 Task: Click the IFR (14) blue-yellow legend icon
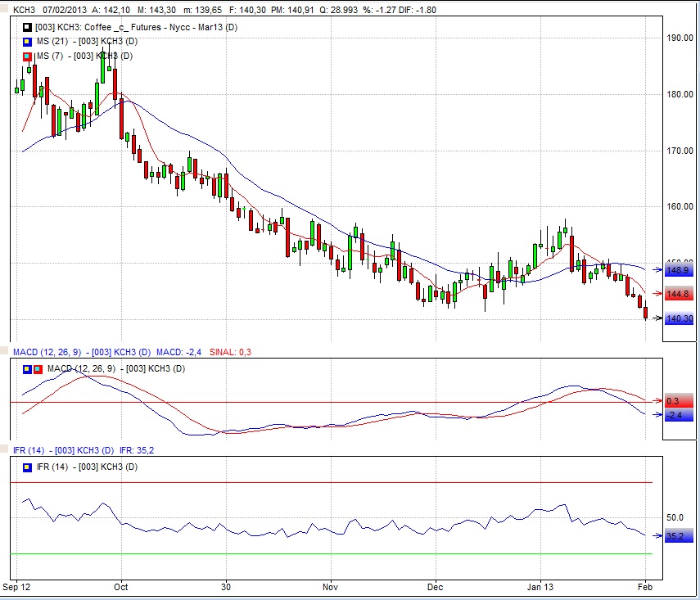point(27,467)
